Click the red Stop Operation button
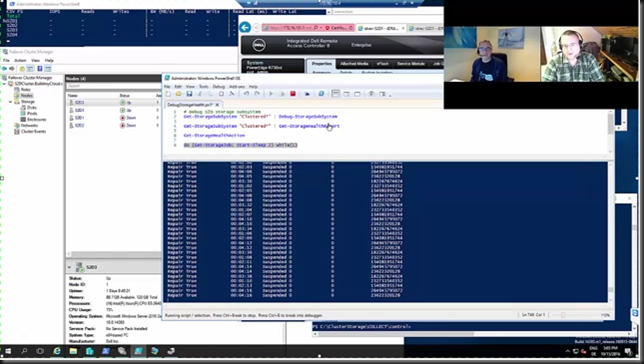Viewport: 644px width, 364px height. pos(293,94)
